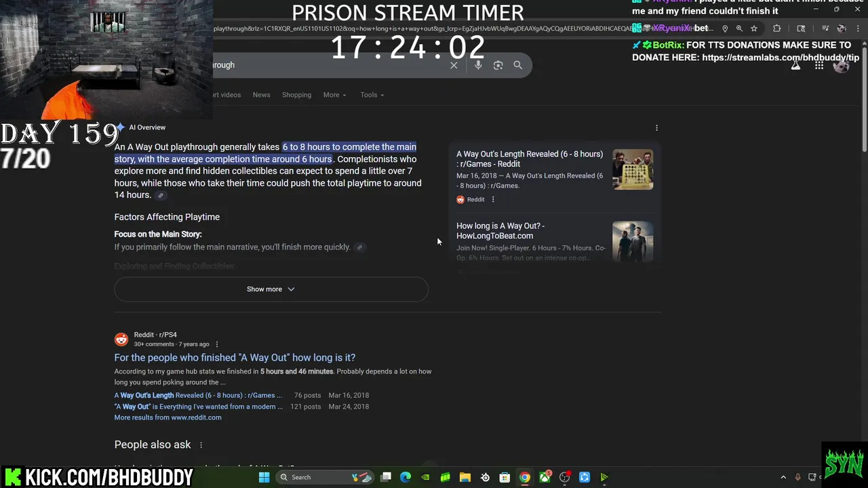Switch to Shopping results tab
The width and height of the screenshot is (868, 488).
point(296,95)
